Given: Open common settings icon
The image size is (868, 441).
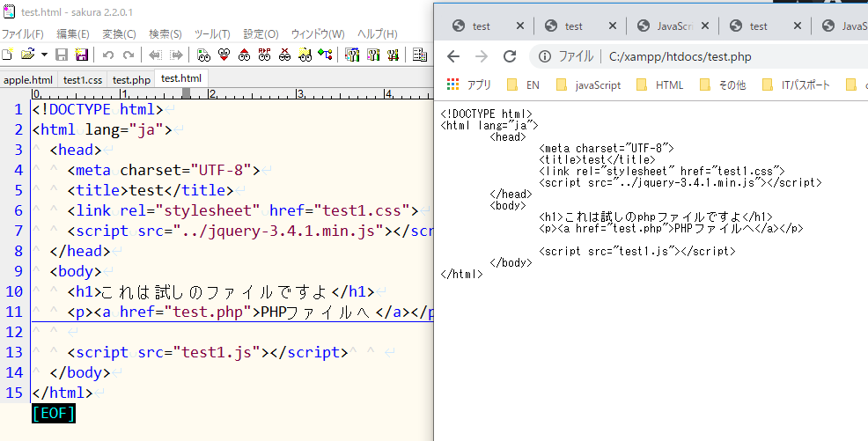Looking at the screenshot, I should click(393, 55).
